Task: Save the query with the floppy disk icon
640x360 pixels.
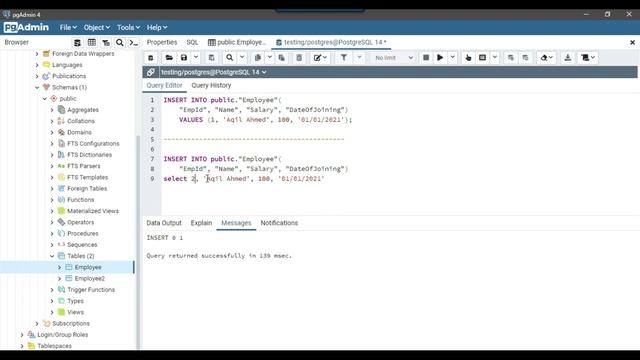Action: [x=184, y=58]
